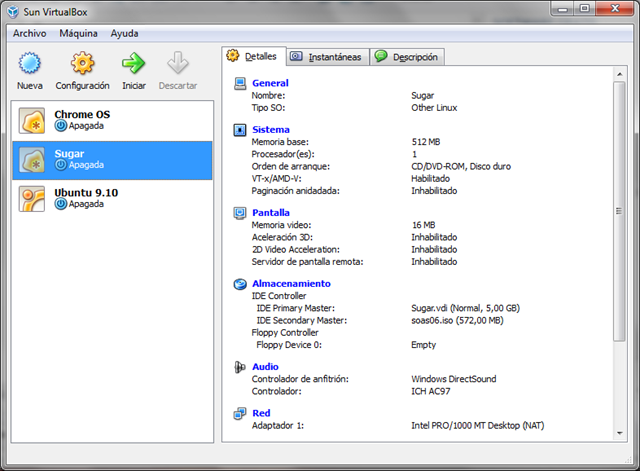The image size is (640, 471).
Task: Click the Floppy Device 0 Empty value
Action: tap(423, 345)
